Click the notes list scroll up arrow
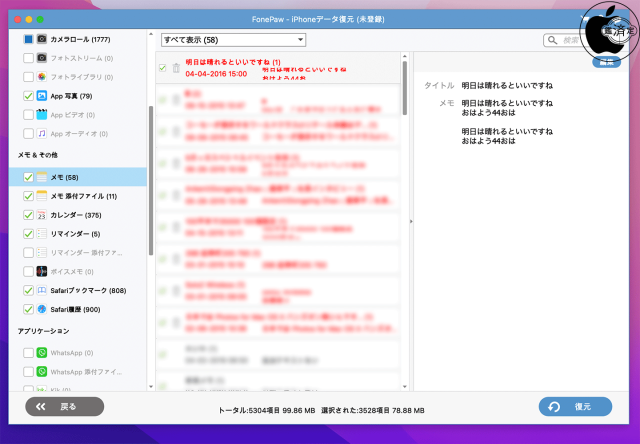This screenshot has width=640, height=444. click(x=404, y=56)
